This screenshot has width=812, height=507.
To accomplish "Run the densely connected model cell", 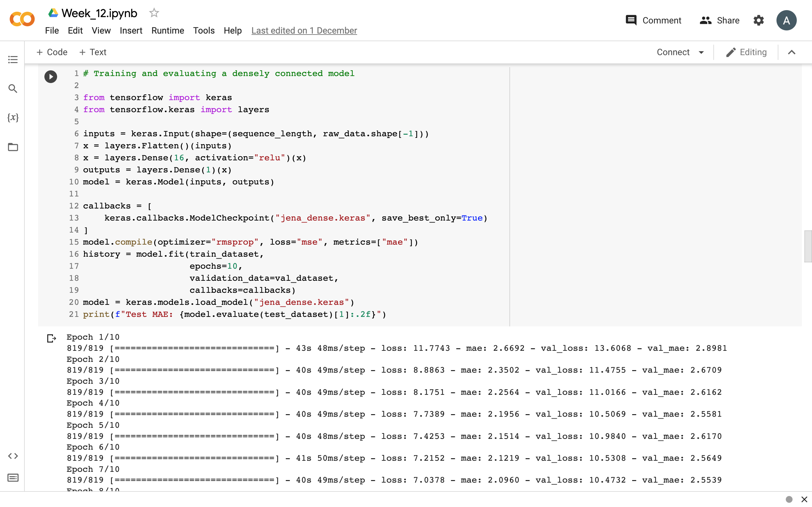I will pos(50,76).
